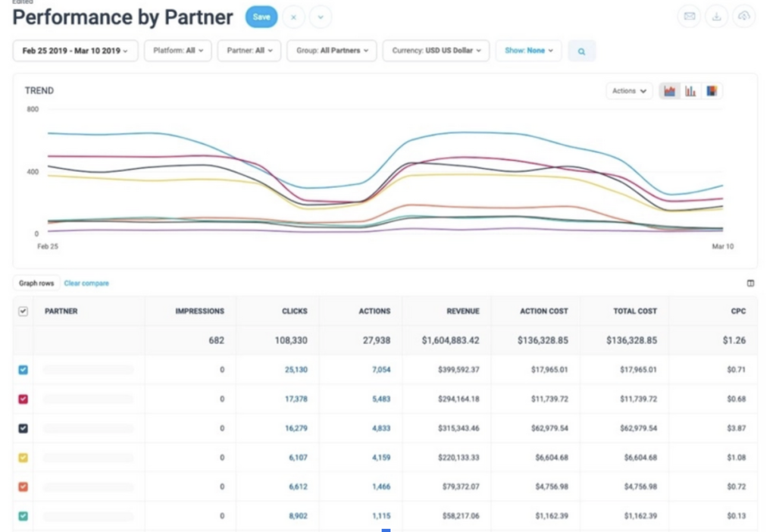The height and width of the screenshot is (532, 776).
Task: Open the Group: All Partners dropdown
Action: [332, 51]
